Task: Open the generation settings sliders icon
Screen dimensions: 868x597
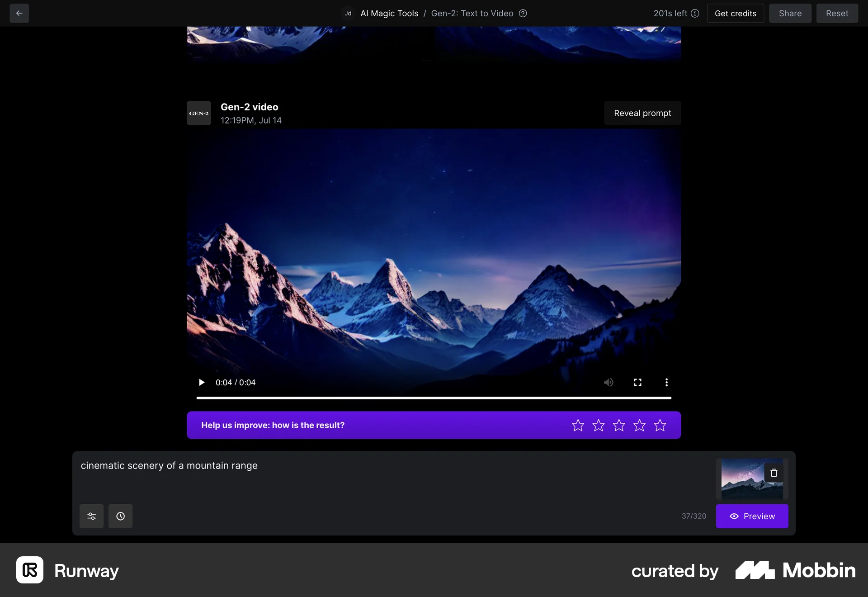Action: [x=91, y=516]
